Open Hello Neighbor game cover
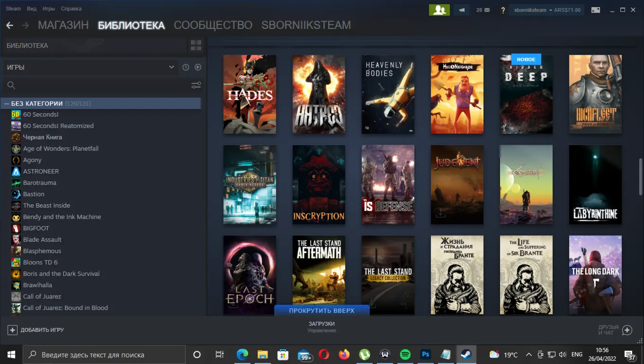 pyautogui.click(x=457, y=94)
